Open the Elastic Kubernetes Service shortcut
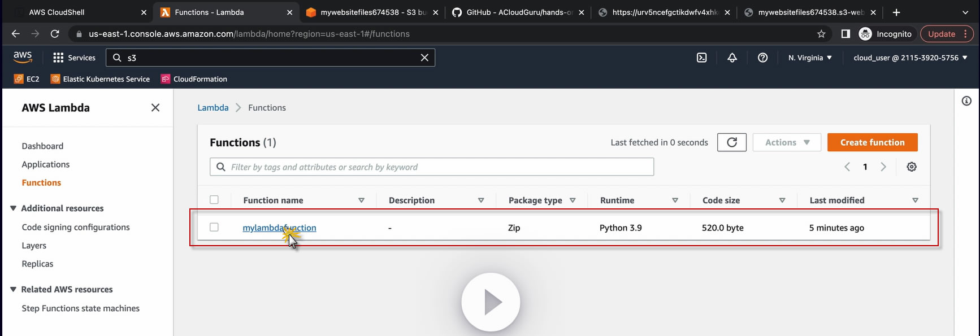 [100, 79]
